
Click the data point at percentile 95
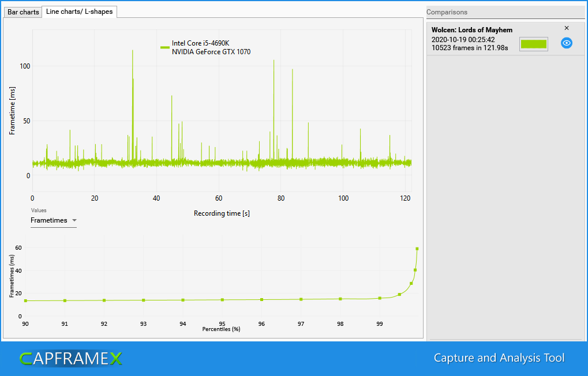pos(222,300)
